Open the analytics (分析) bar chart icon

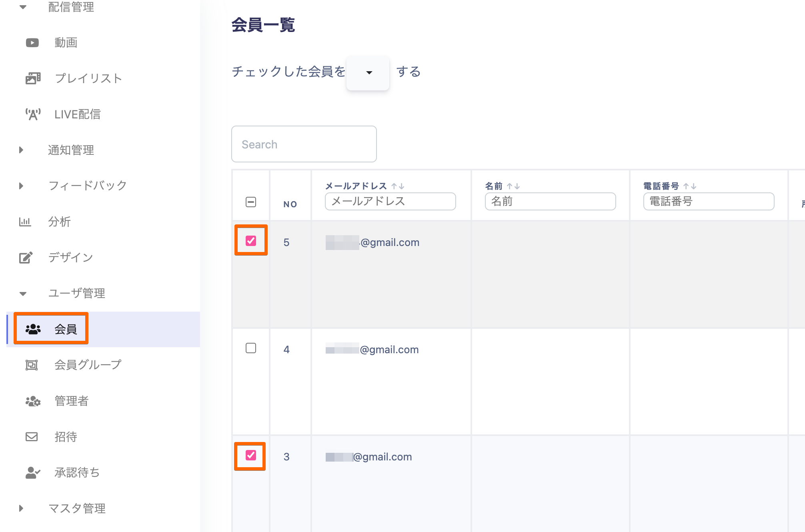25,222
